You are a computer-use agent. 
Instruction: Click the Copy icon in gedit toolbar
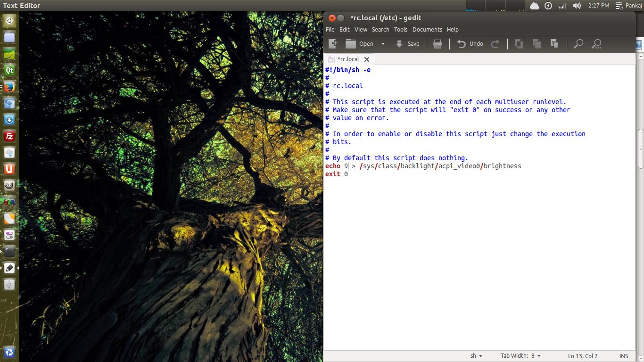tap(537, 44)
